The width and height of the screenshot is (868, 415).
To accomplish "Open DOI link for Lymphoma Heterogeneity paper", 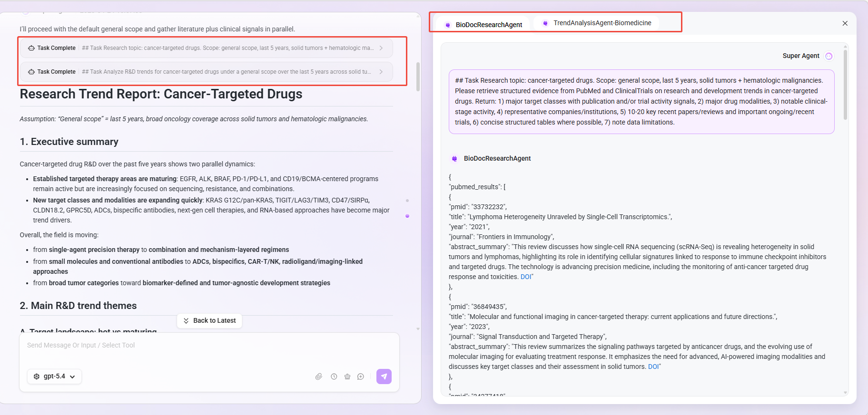I will pos(526,277).
